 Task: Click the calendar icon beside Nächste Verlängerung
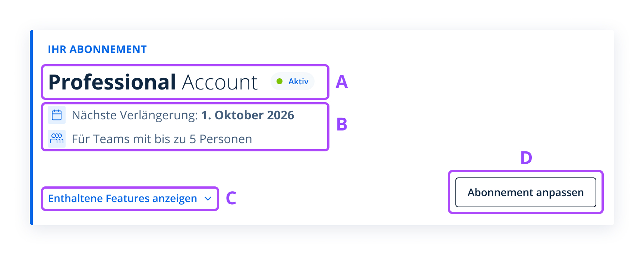[57, 115]
